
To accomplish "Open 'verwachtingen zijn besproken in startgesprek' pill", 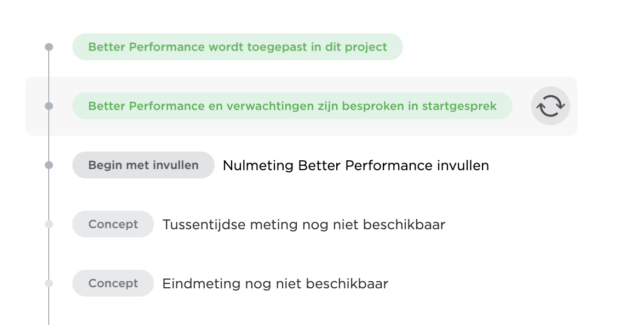I will 292,106.
